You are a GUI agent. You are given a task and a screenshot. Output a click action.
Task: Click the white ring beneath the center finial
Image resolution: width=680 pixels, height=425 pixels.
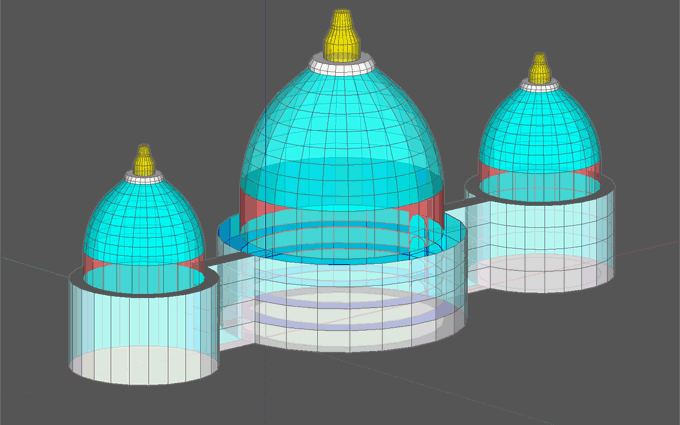(x=341, y=66)
